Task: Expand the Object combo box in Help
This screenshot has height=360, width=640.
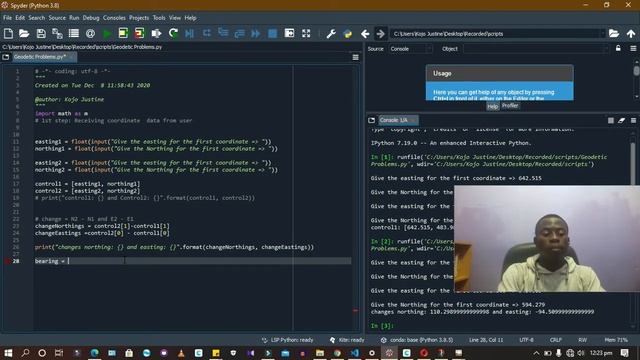Action: (536, 49)
